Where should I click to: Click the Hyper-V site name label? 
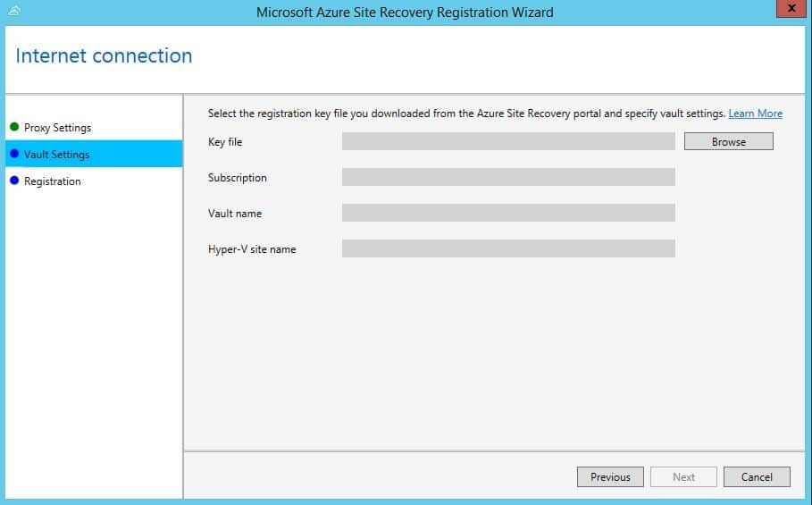(252, 249)
